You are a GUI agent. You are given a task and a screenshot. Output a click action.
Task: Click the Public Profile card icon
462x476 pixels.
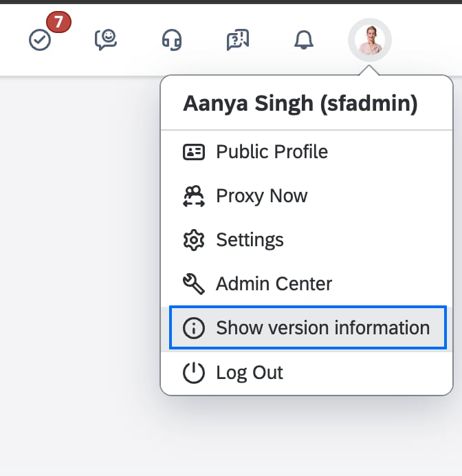194,152
